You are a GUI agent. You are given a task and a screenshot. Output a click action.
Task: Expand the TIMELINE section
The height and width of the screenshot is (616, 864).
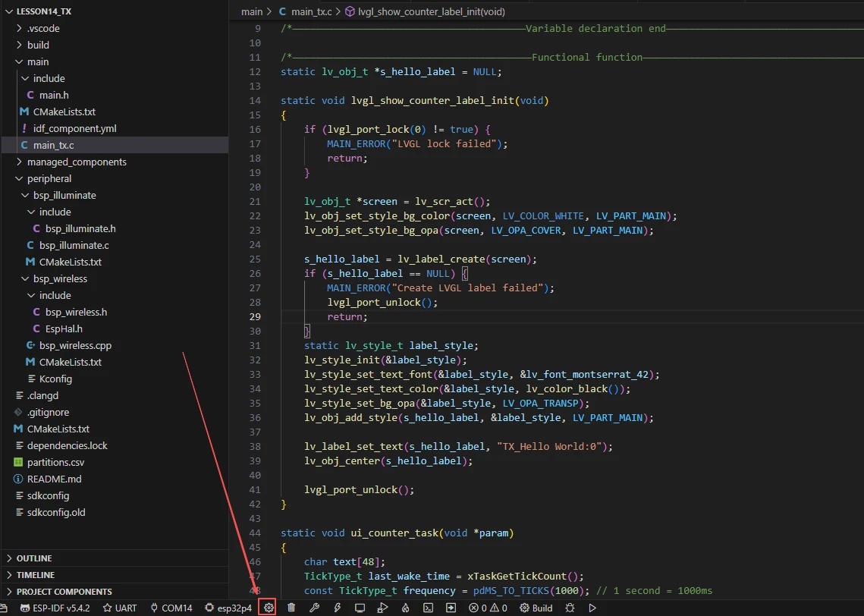36,575
